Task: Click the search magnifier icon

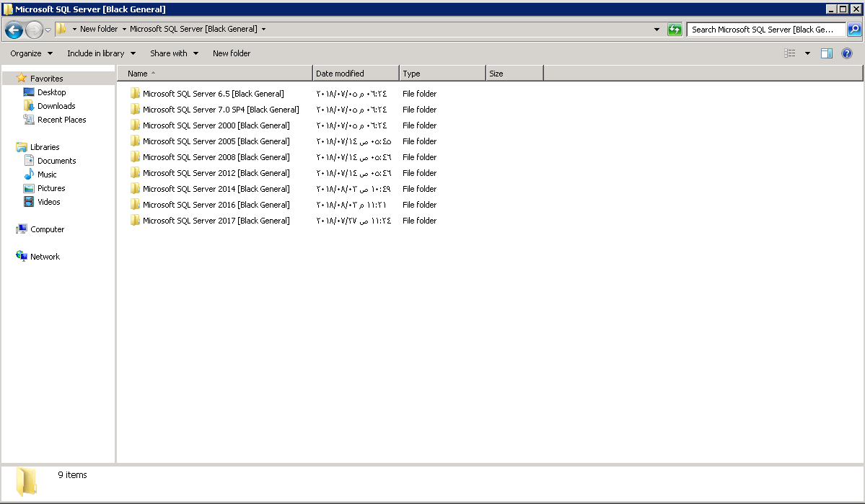Action: point(853,30)
